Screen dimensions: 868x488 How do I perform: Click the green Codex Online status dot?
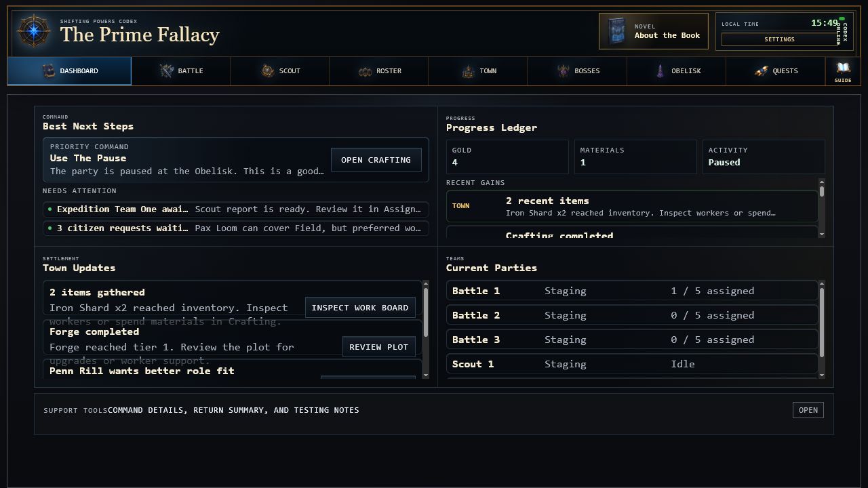pos(842,19)
